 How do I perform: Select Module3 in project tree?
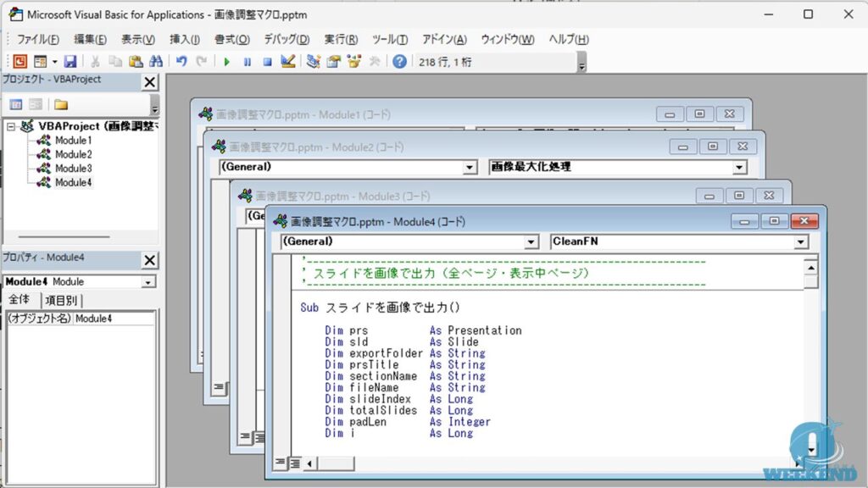click(73, 169)
